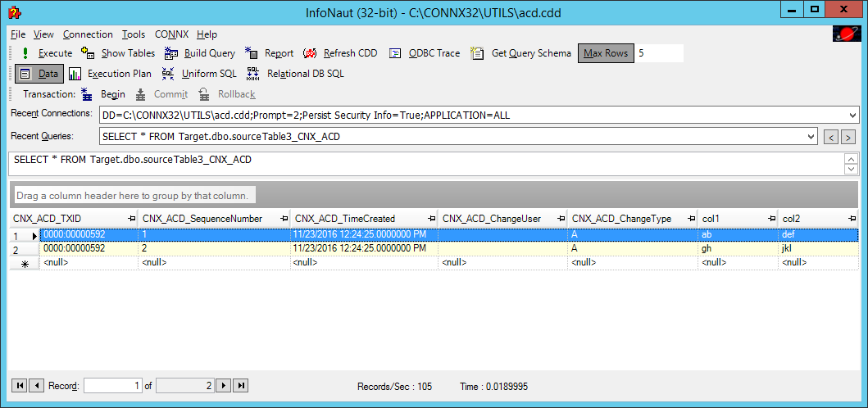Screen dimensions: 868x408
Task: Click the InfoNaut application icon in title bar
Action: coord(15,11)
